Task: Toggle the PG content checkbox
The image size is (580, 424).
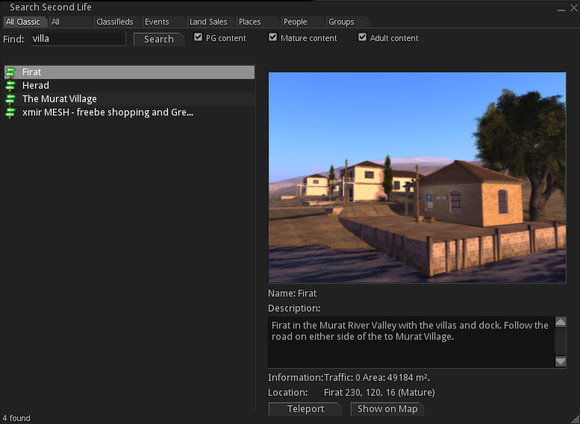Action: tap(198, 37)
